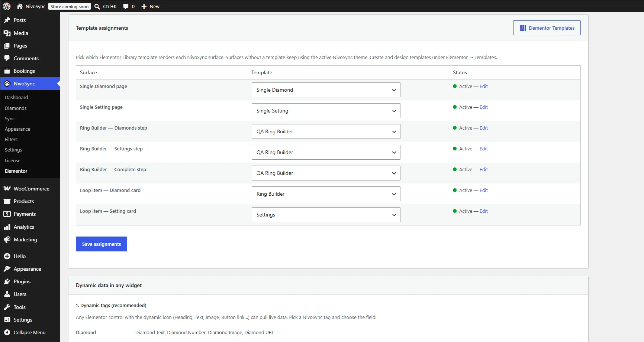
Task: Open Loop item Diamond card template dropdown
Action: coord(326,194)
